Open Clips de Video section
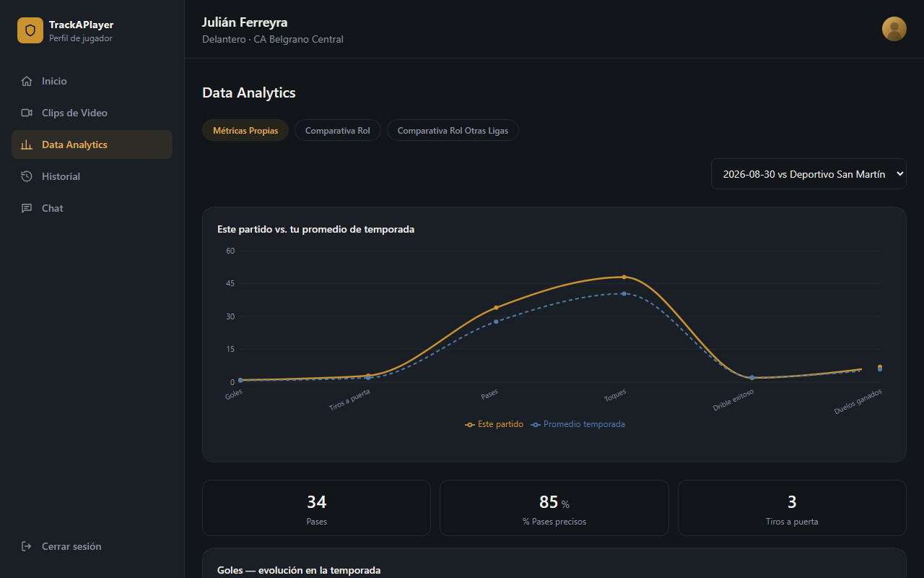This screenshot has height=578, width=924. point(92,113)
